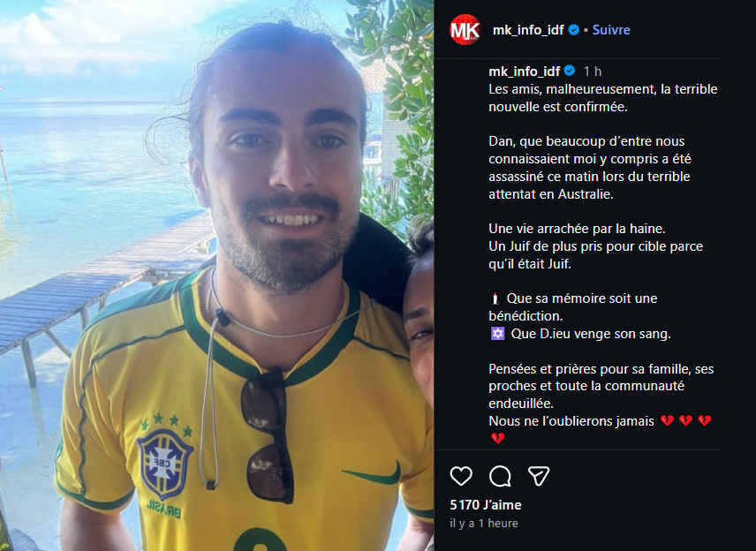This screenshot has height=551, width=756.
Task: Open mk_info_idf profile from header username
Action: (x=528, y=30)
